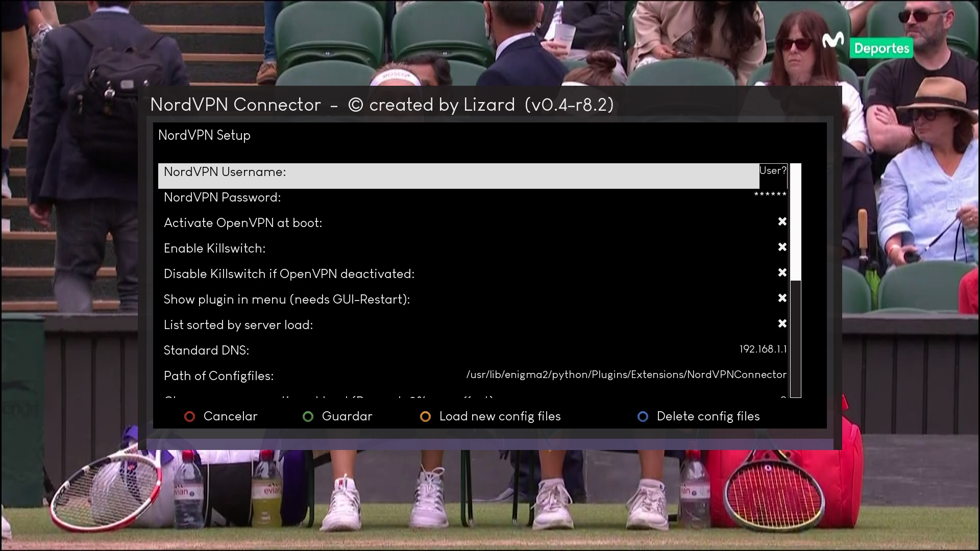The height and width of the screenshot is (551, 980).
Task: Click the blue Delete config circle icon
Action: tap(643, 417)
